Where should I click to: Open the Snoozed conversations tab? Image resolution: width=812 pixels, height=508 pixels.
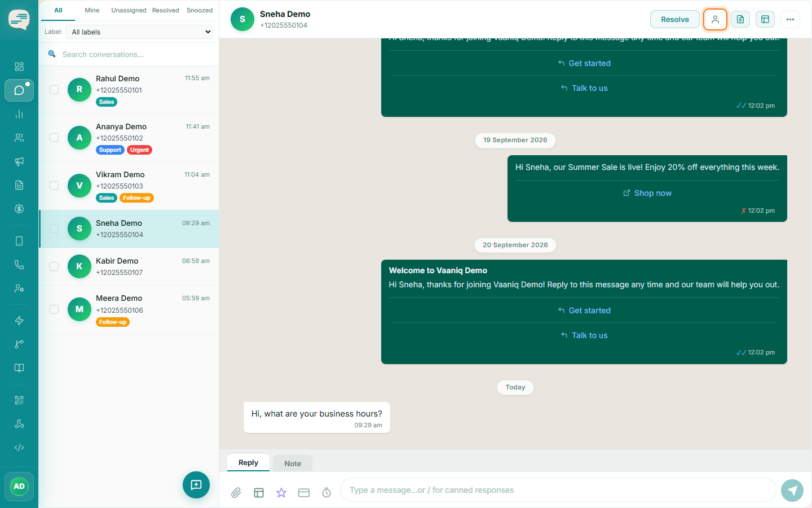click(x=200, y=10)
